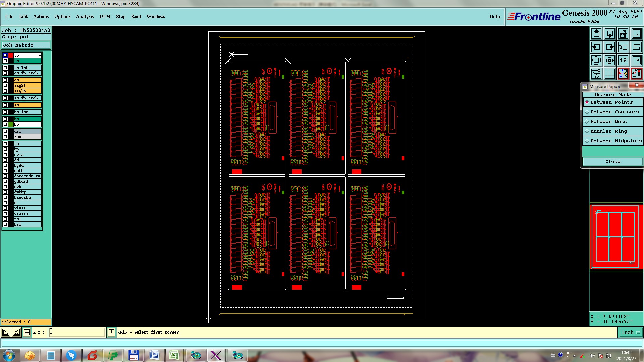This screenshot has height=362, width=644.
Task: Click the pan left arrow icon
Action: 596,47
